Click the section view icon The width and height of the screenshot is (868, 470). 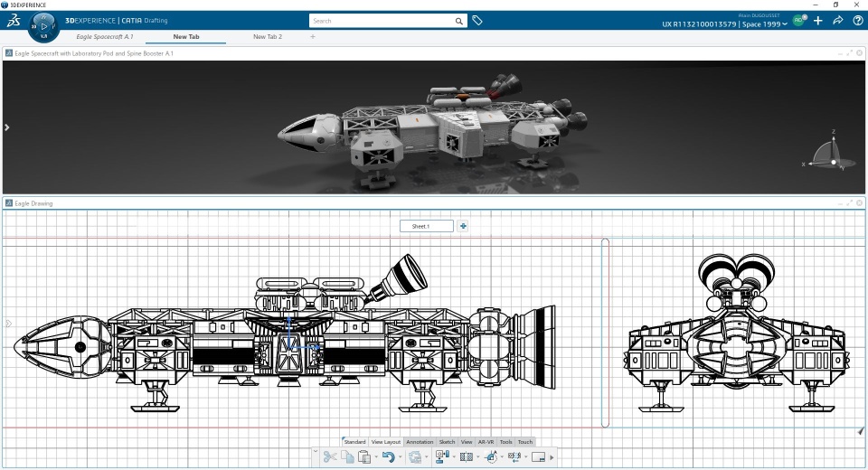[x=467, y=456]
